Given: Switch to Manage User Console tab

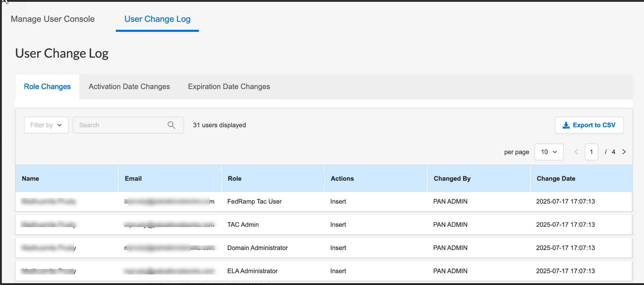Looking at the screenshot, I should tap(53, 19).
